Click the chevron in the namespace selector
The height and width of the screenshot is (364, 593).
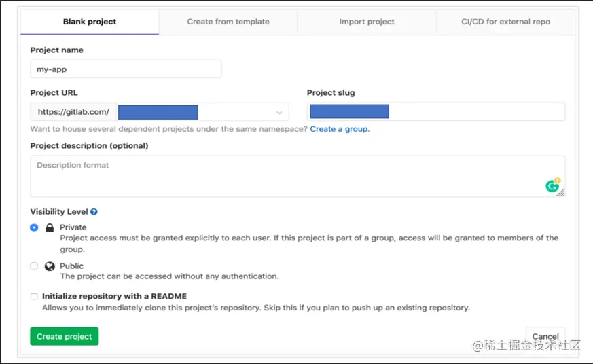(279, 113)
